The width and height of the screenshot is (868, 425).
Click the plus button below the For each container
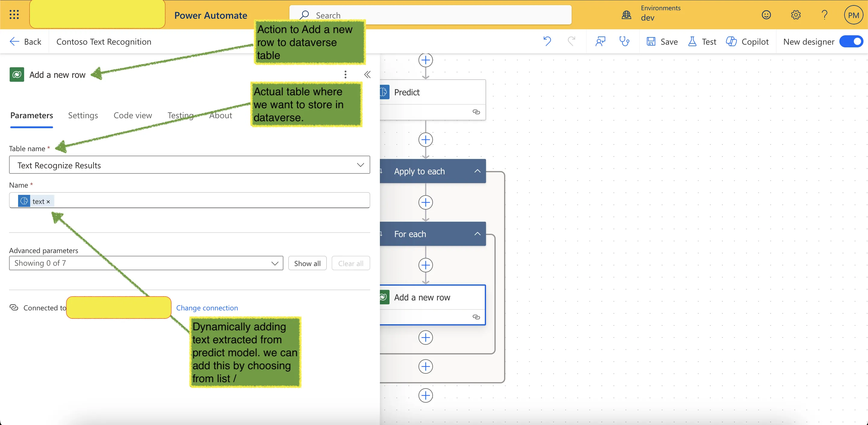(x=426, y=367)
